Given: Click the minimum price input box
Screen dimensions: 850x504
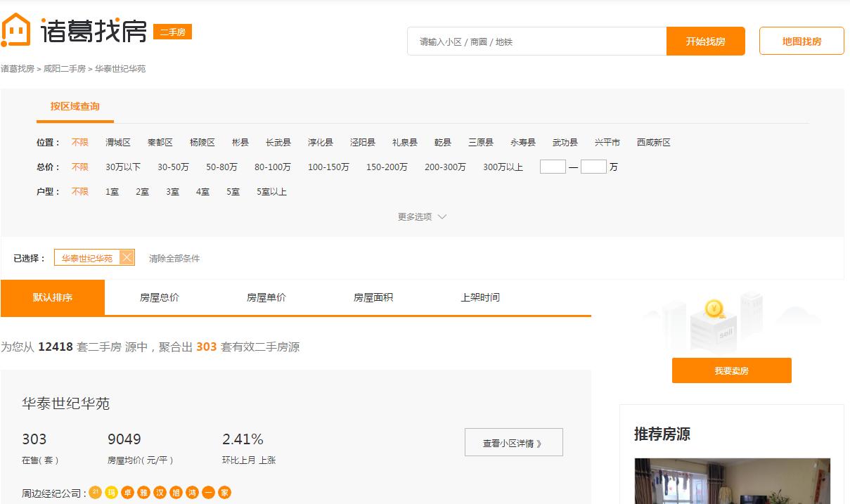Looking at the screenshot, I should (553, 167).
